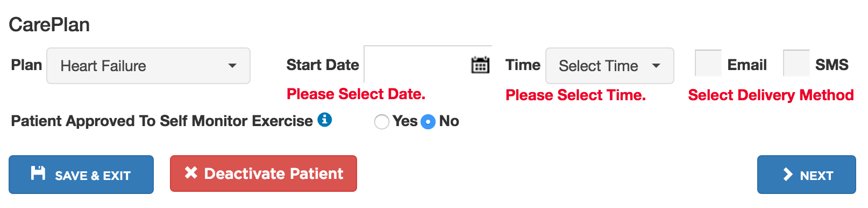Click the Email label text

[747, 65]
